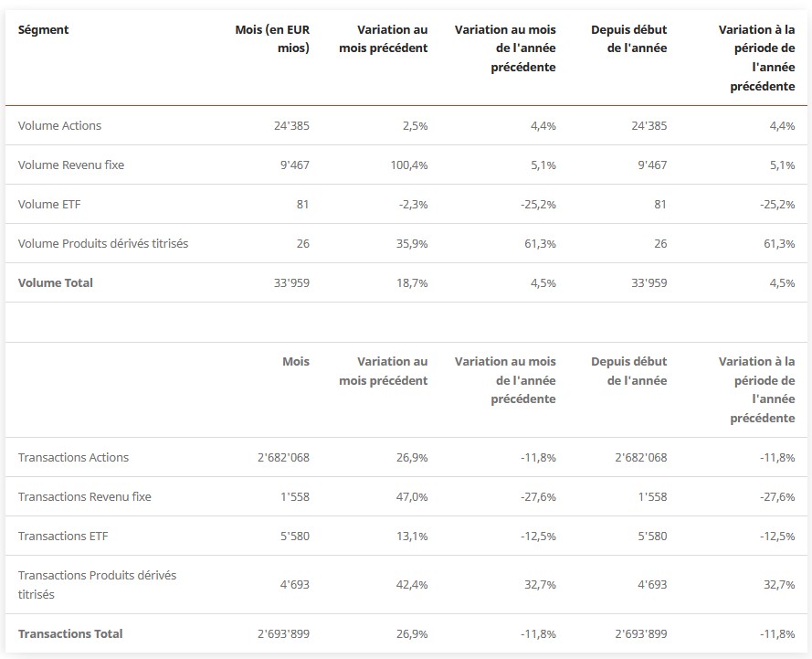Click the Transactions ETF row label
This screenshot has height=659, width=812.
pos(63,536)
